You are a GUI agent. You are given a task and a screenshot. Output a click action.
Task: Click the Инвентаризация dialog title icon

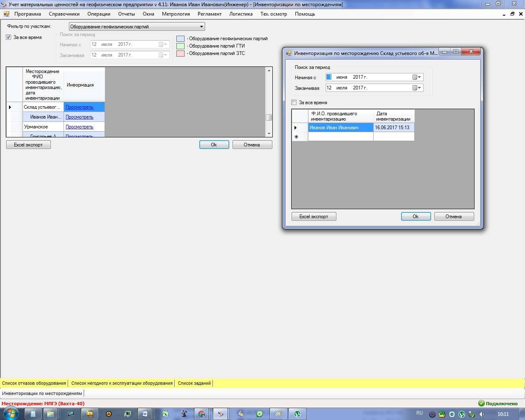coord(289,53)
